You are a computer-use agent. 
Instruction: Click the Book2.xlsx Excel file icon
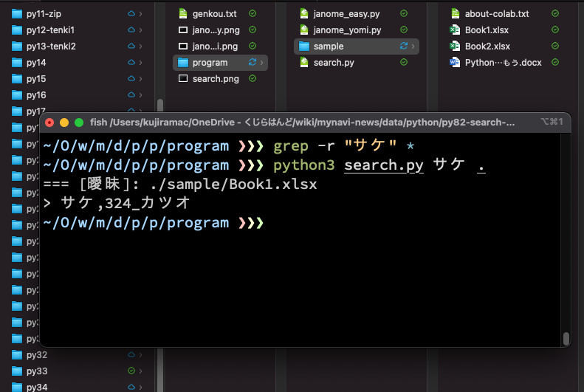456,47
